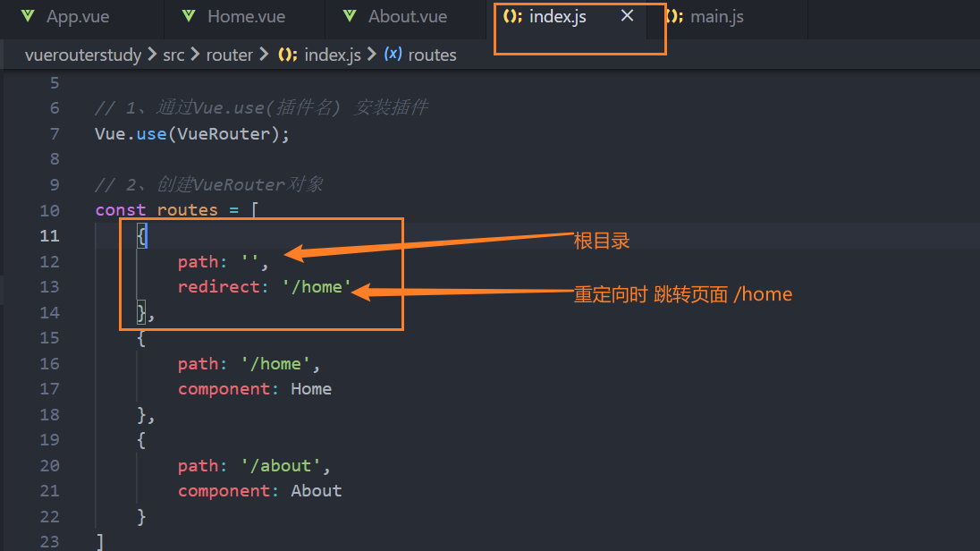Select line number 13 in the gutter
The height and width of the screenshot is (551, 980).
(x=49, y=287)
